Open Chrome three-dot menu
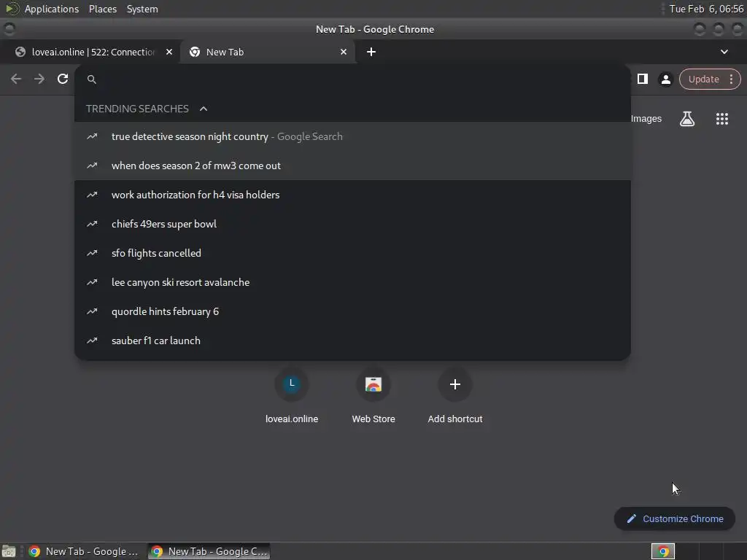Viewport: 747px width, 560px height. tap(731, 79)
